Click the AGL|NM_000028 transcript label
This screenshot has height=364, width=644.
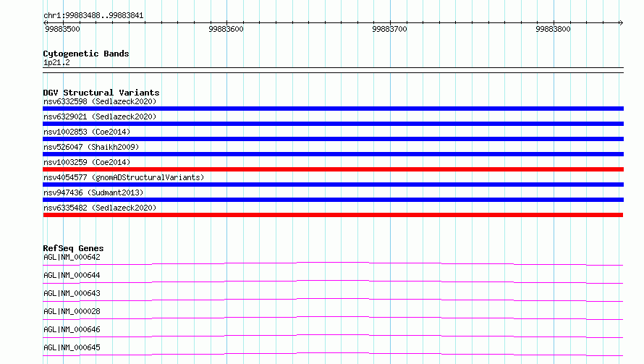[x=72, y=311]
